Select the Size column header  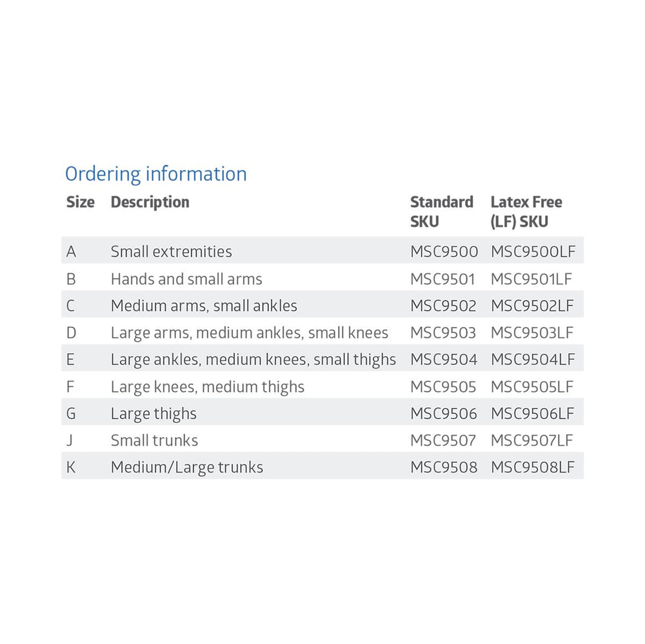coord(80,202)
